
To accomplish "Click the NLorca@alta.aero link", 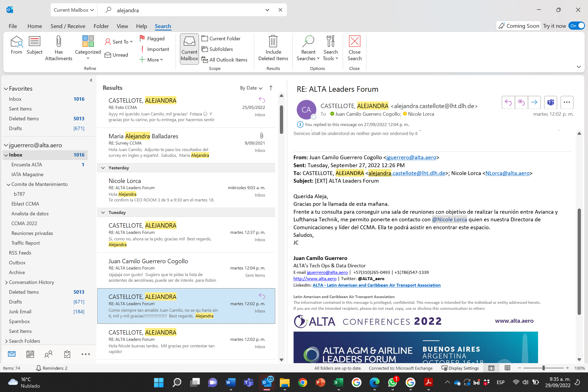I will tap(507, 173).
